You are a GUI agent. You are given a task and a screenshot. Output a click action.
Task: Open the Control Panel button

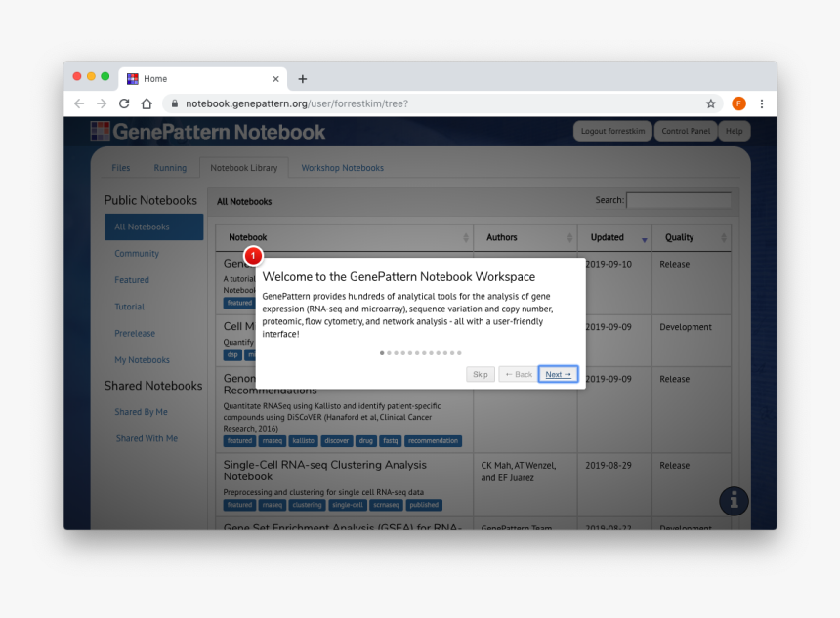coord(686,131)
